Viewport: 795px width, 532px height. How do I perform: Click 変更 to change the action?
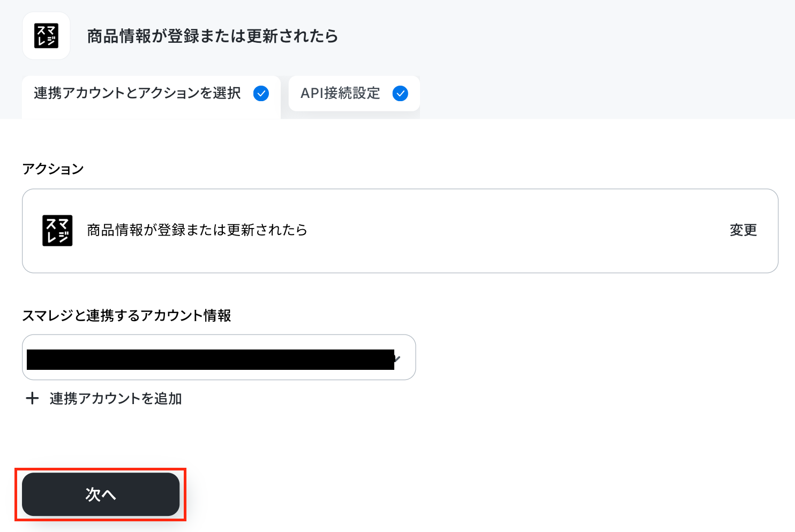tap(743, 230)
